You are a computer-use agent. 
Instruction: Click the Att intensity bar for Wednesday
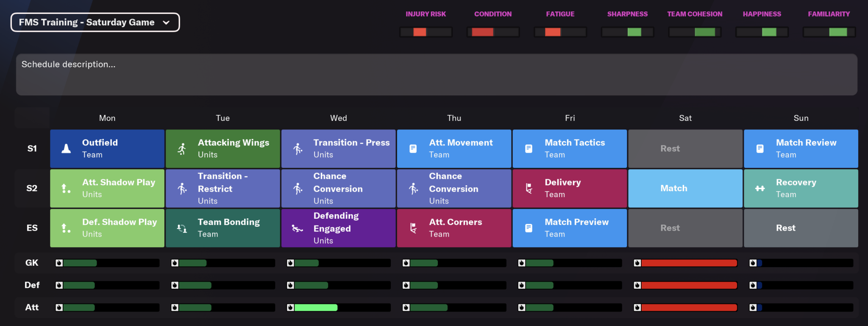click(x=342, y=307)
